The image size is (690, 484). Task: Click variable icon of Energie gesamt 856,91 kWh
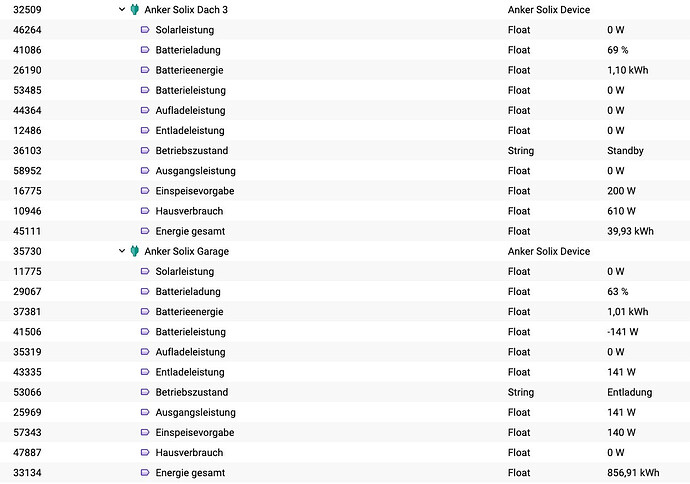(145, 473)
